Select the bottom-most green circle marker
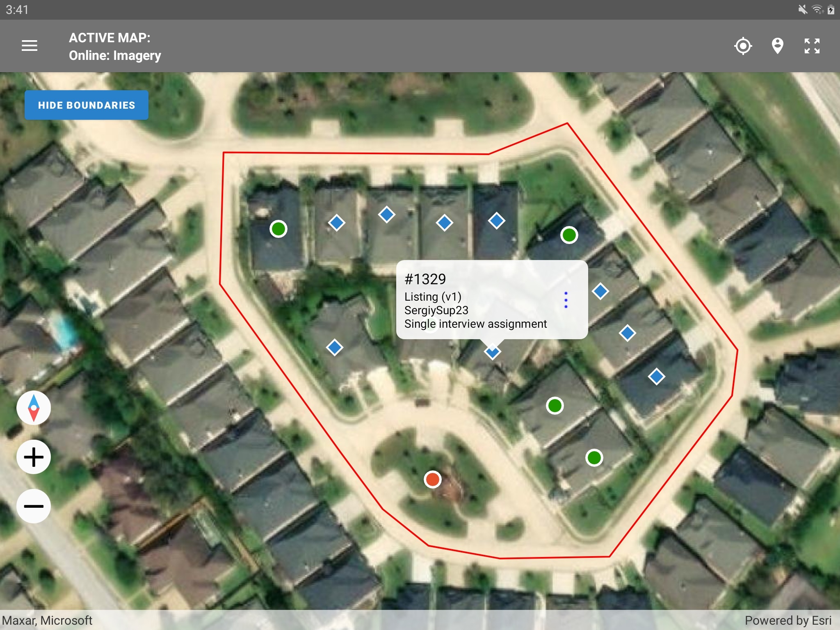The image size is (840, 630). [x=594, y=458]
